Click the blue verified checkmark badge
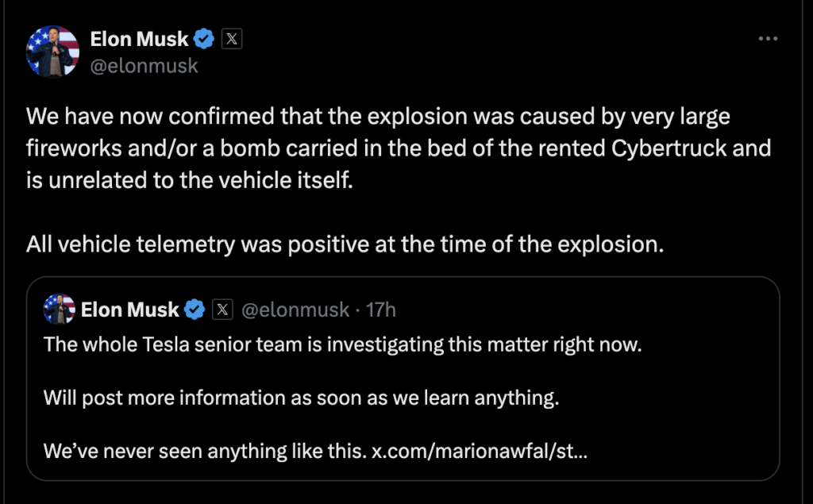Image resolution: width=813 pixels, height=504 pixels. pos(205,37)
